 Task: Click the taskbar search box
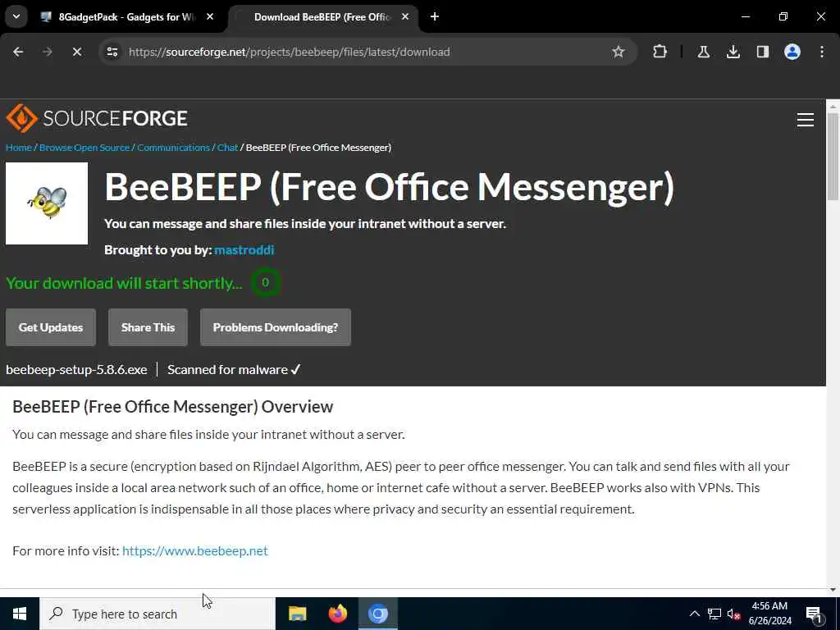[x=157, y=614]
